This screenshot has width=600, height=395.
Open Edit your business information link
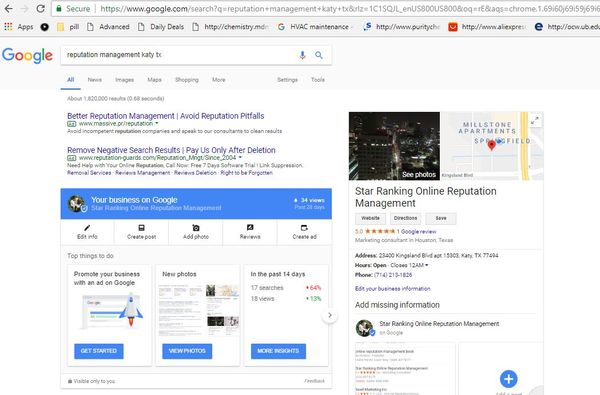pos(393,289)
